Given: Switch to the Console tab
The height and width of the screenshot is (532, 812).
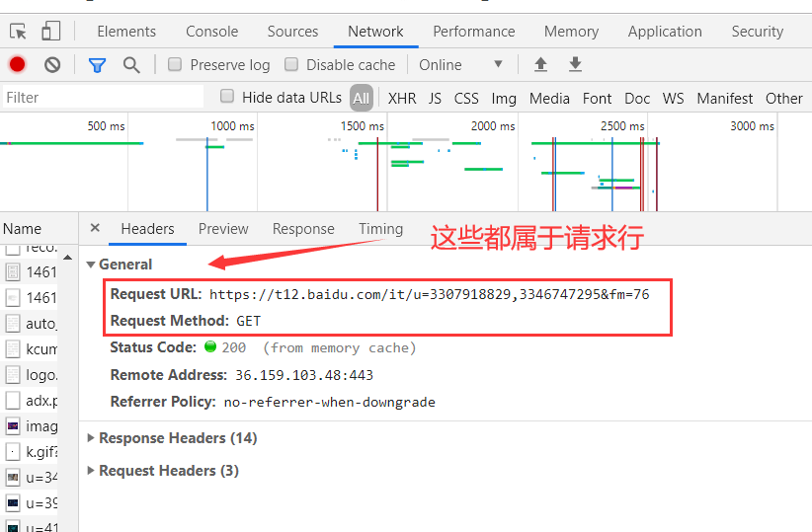Looking at the screenshot, I should pos(211,32).
